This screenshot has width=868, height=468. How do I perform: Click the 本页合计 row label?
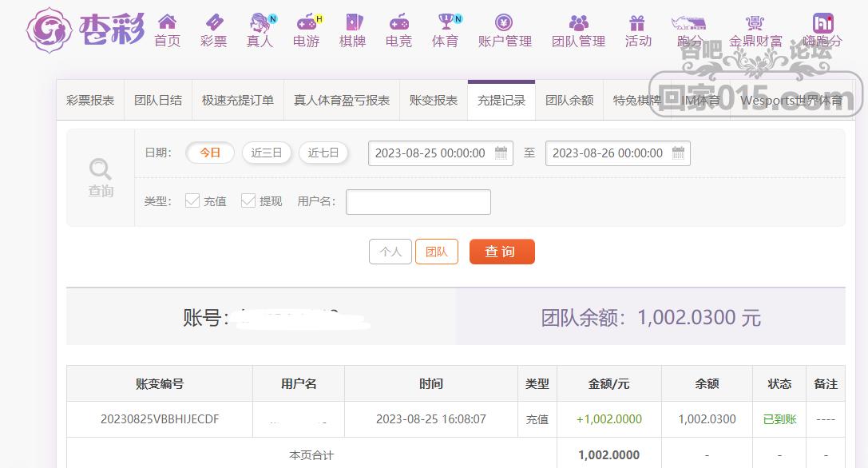[311, 455]
